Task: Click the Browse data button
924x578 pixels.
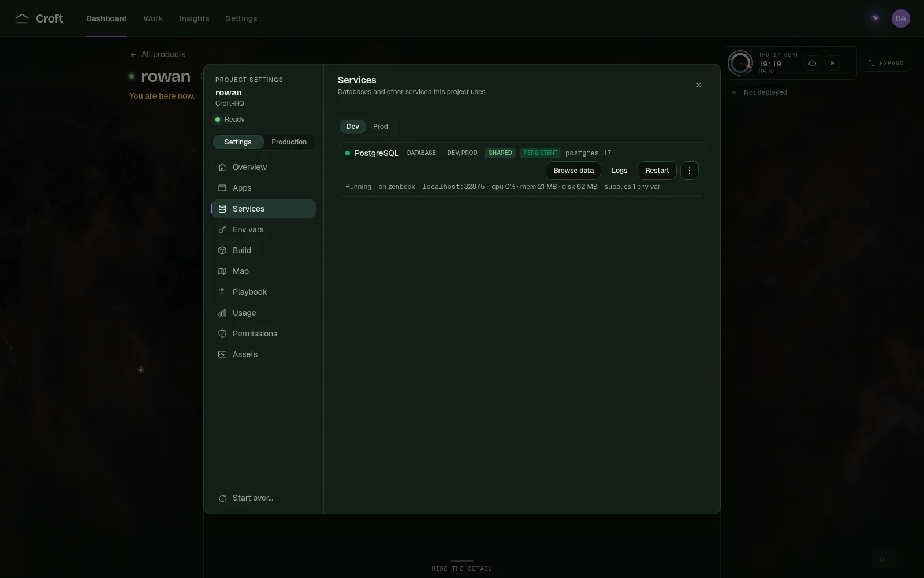Action: pos(573,171)
